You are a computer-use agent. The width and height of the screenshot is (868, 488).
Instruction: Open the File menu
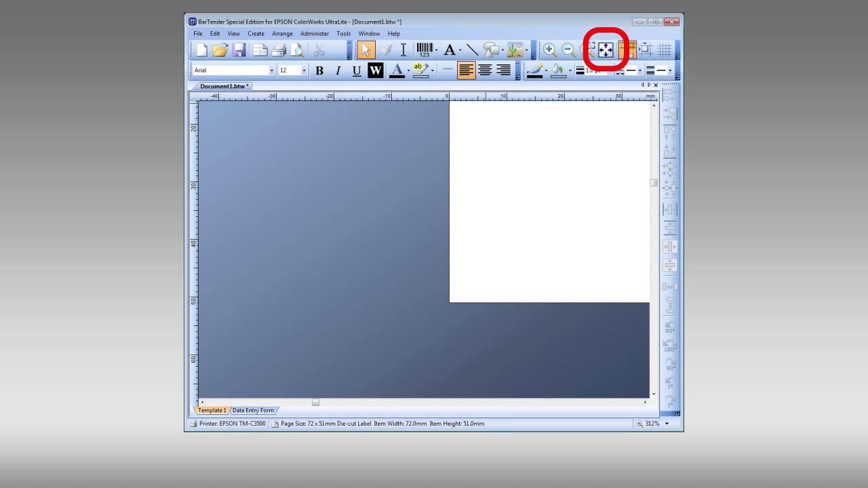point(198,33)
